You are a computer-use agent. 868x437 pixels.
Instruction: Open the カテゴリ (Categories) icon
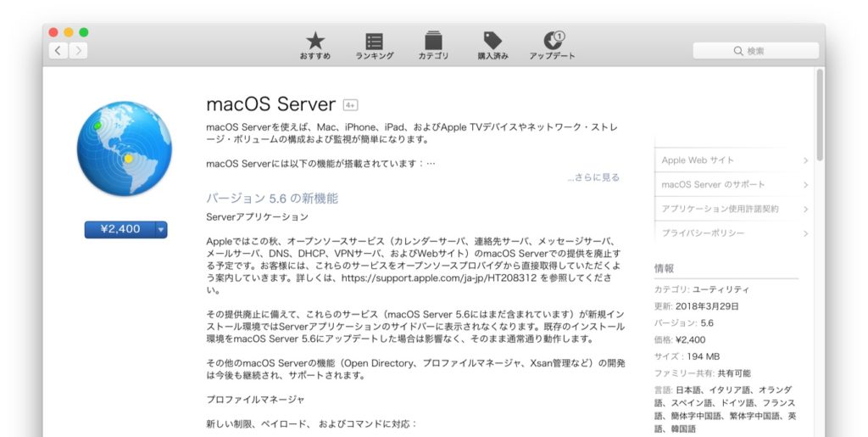433,41
